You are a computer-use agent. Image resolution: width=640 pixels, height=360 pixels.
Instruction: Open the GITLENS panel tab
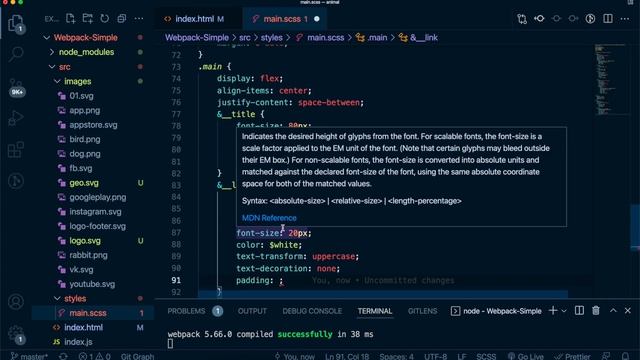point(422,311)
